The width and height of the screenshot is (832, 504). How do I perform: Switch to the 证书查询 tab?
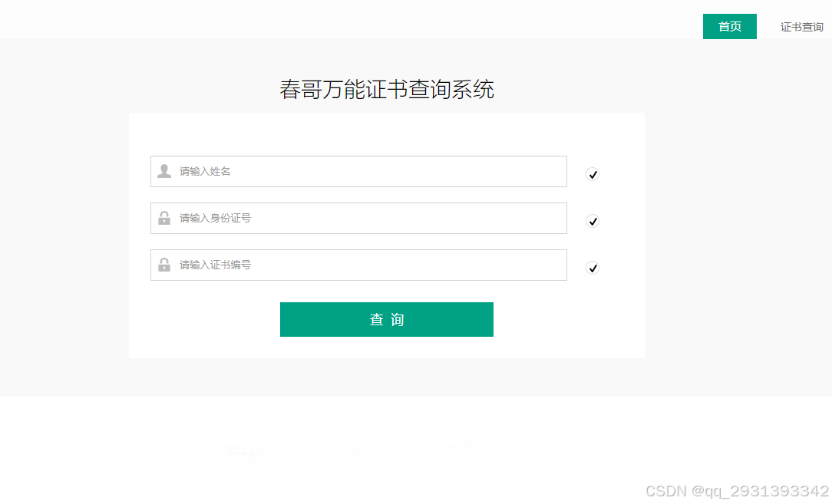pyautogui.click(x=801, y=27)
